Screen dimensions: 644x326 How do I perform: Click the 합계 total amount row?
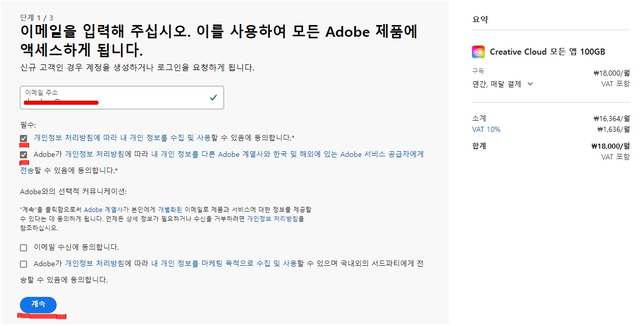(x=479, y=147)
